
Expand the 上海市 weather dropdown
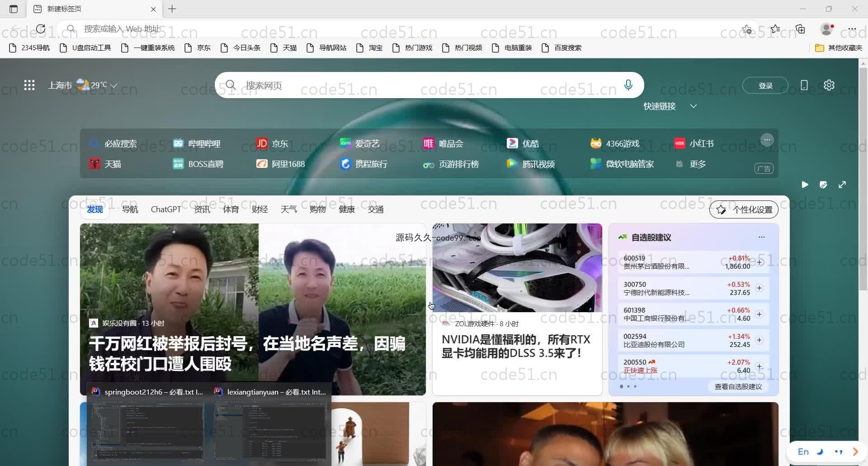[x=114, y=86]
